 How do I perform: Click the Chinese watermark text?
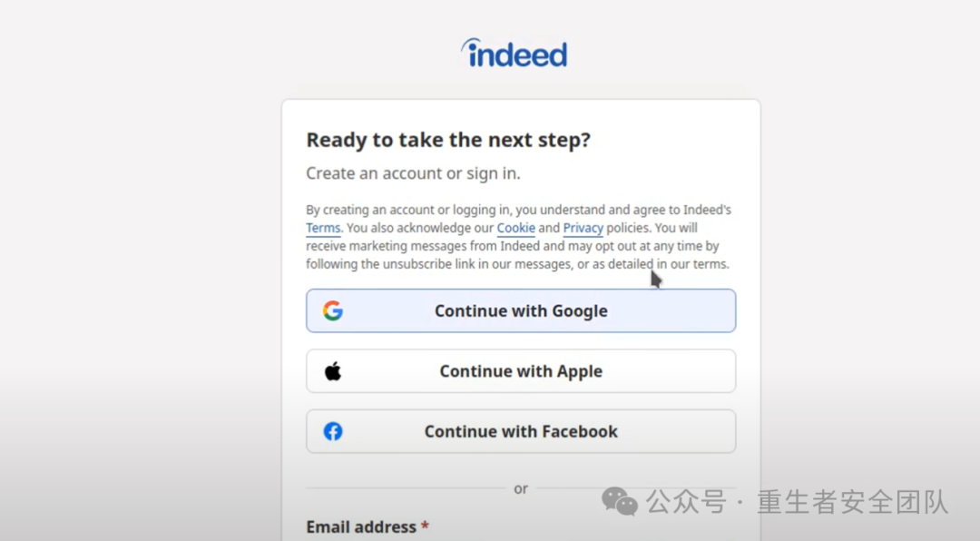pos(797,502)
